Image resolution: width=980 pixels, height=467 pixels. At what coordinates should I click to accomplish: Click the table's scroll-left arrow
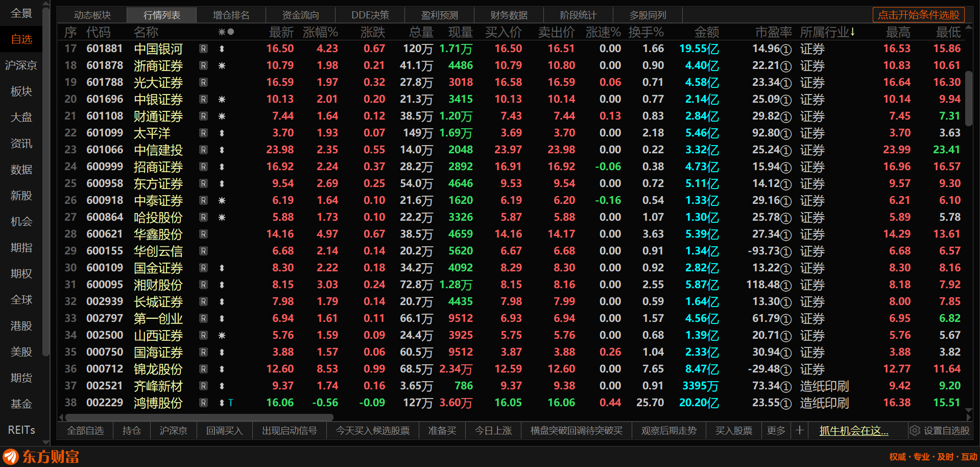[x=62, y=417]
